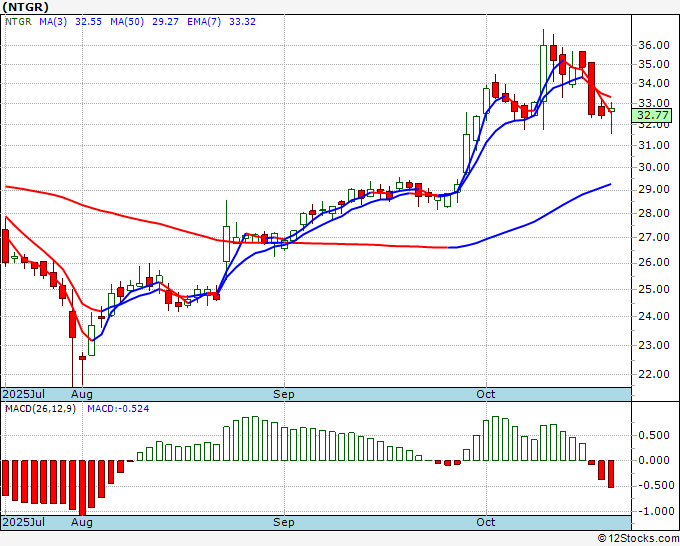Click the Sep label on MACD axis

pos(284,522)
